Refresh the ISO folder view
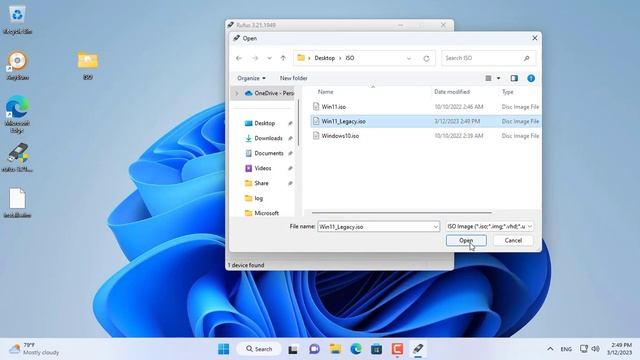The image size is (640, 360). click(x=426, y=58)
